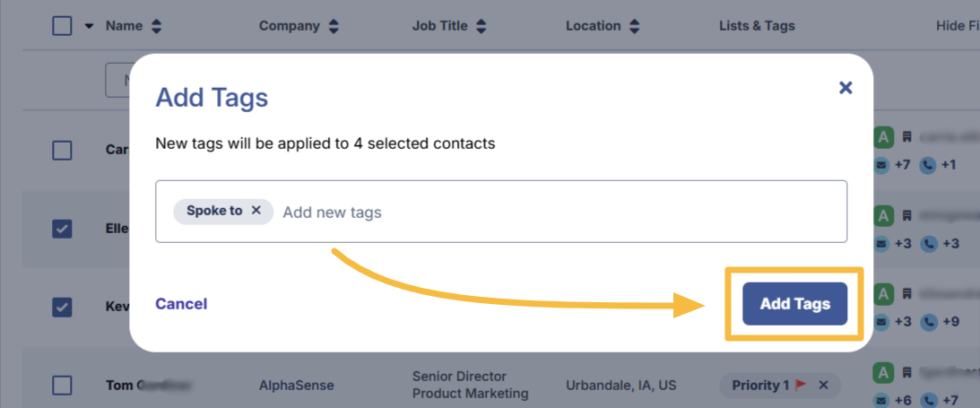Close the Add Tags dialog with X
980x408 pixels.
845,88
